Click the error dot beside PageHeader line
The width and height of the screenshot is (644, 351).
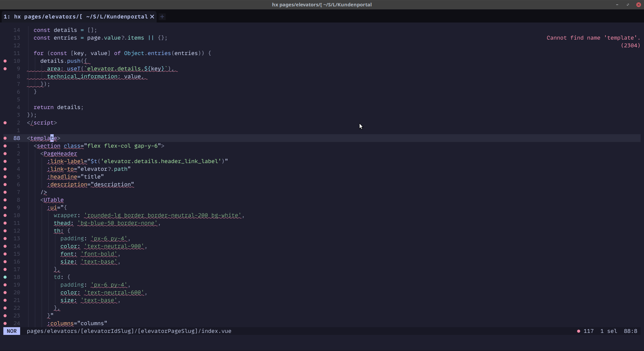point(5,154)
